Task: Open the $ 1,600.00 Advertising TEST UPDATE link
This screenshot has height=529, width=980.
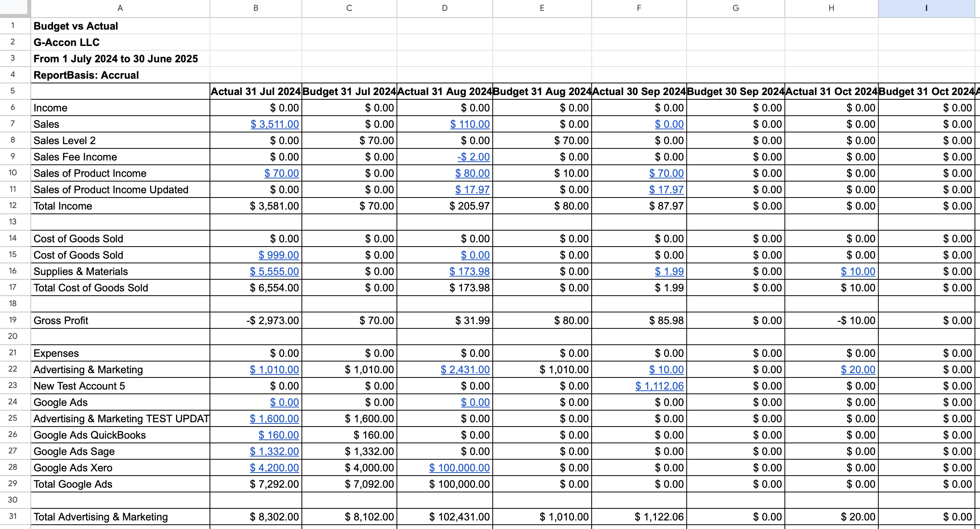Action: point(274,419)
